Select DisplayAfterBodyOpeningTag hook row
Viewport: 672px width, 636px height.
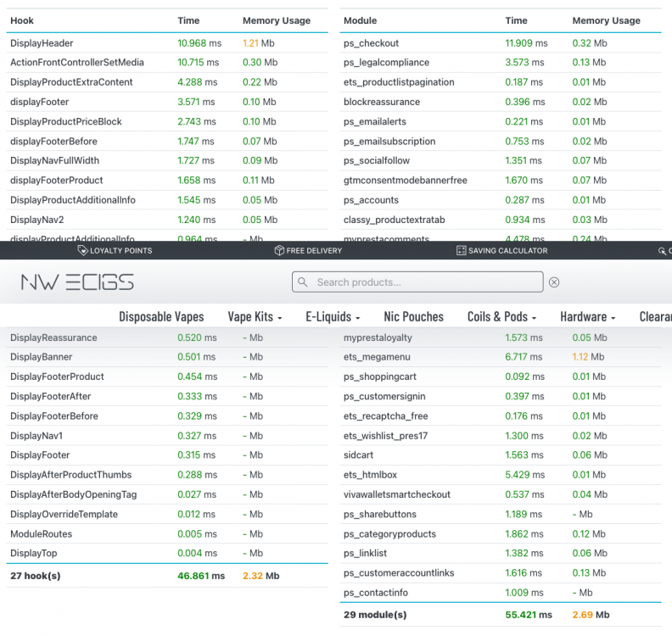(167, 494)
